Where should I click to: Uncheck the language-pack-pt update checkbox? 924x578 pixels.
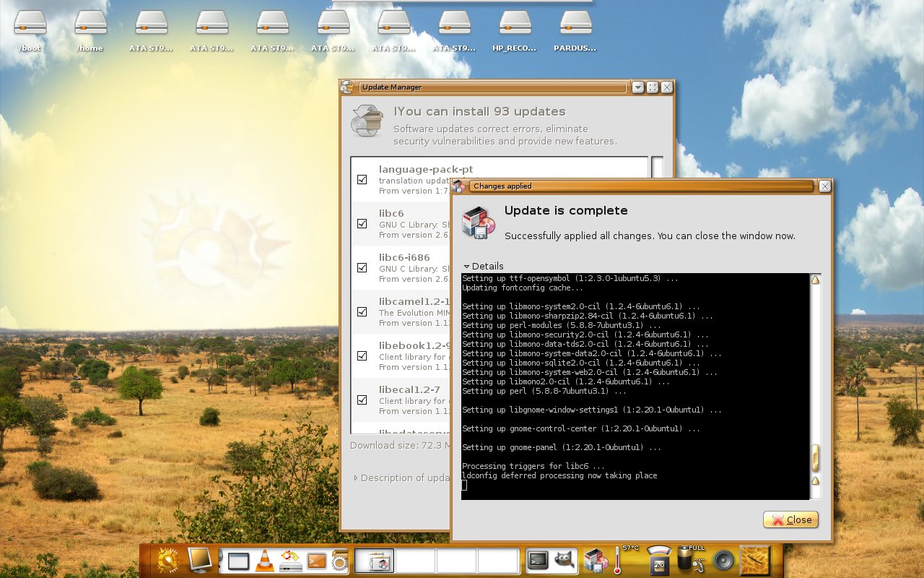(362, 179)
